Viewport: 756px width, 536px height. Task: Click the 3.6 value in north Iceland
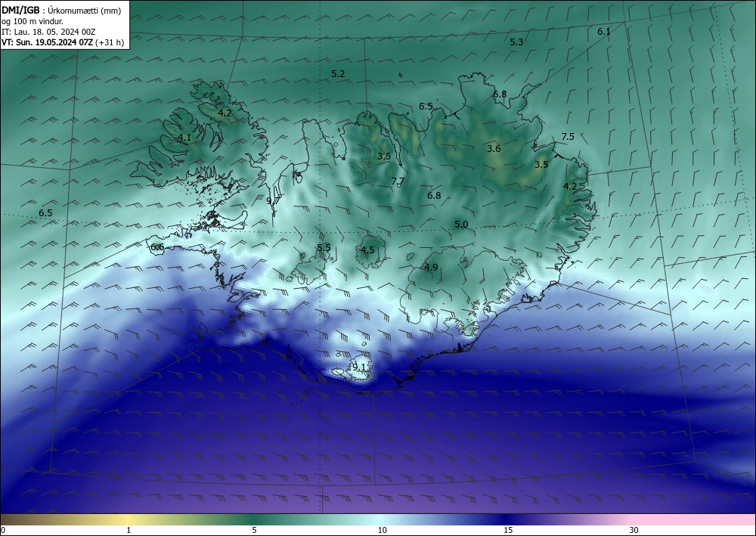[494, 148]
